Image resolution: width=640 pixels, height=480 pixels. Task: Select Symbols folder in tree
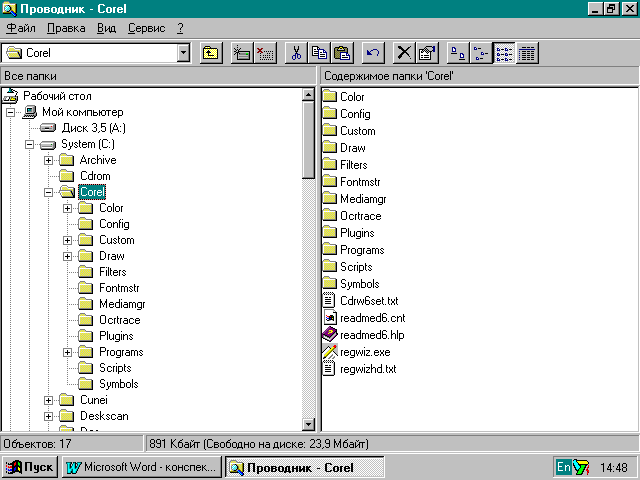[x=119, y=384]
